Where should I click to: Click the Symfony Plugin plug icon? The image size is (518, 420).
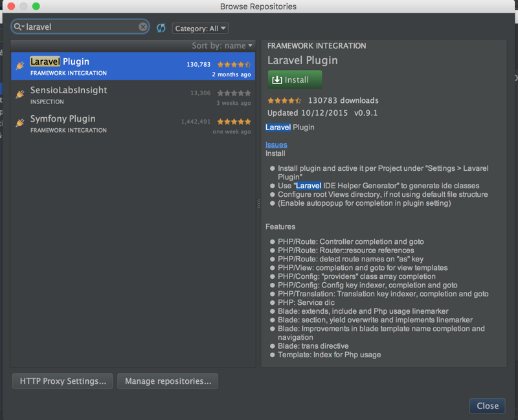click(x=20, y=123)
